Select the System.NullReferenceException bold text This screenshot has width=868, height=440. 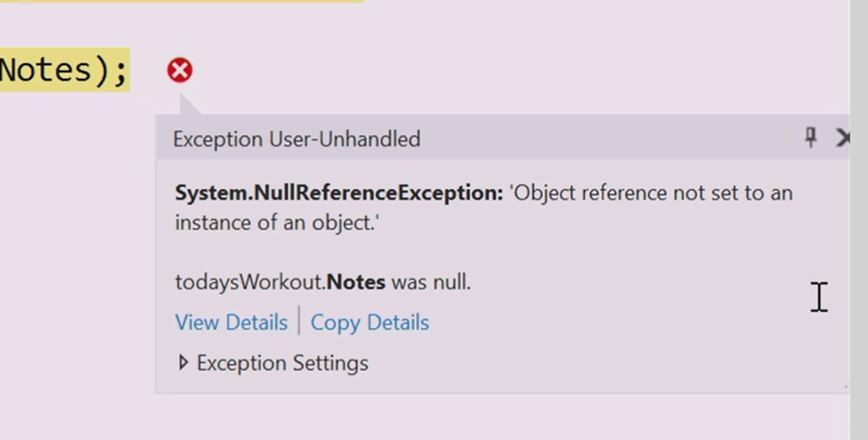tap(338, 192)
